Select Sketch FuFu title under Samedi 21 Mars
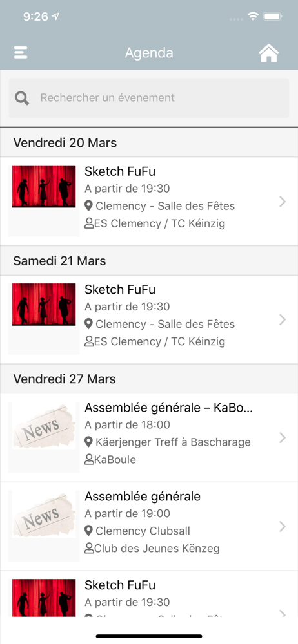Screen dimensions: 298x644 point(120,289)
